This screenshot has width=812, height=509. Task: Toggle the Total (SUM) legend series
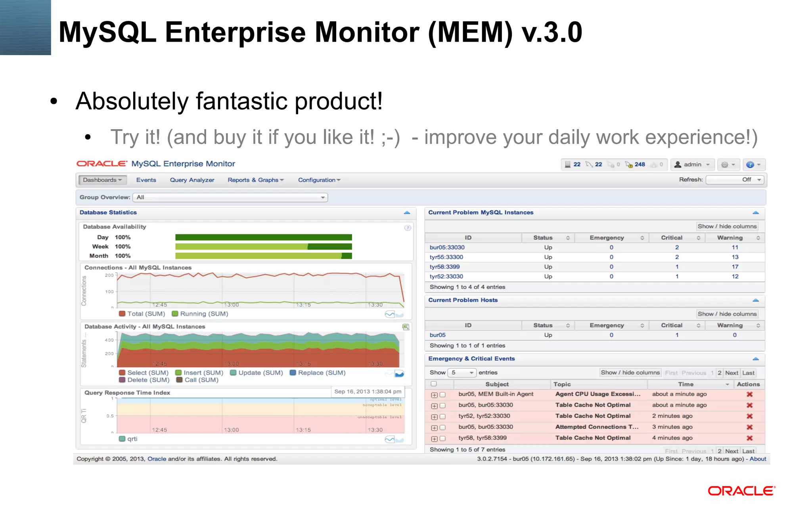click(x=142, y=314)
